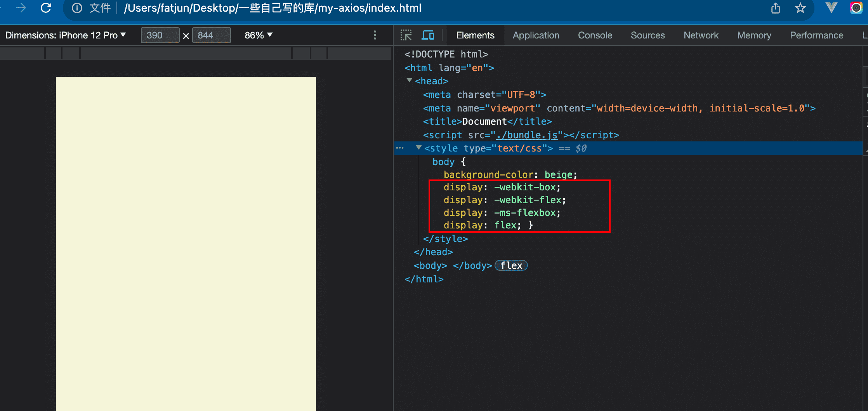868x411 pixels.
Task: Click the closing </head> tag
Action: 433,252
